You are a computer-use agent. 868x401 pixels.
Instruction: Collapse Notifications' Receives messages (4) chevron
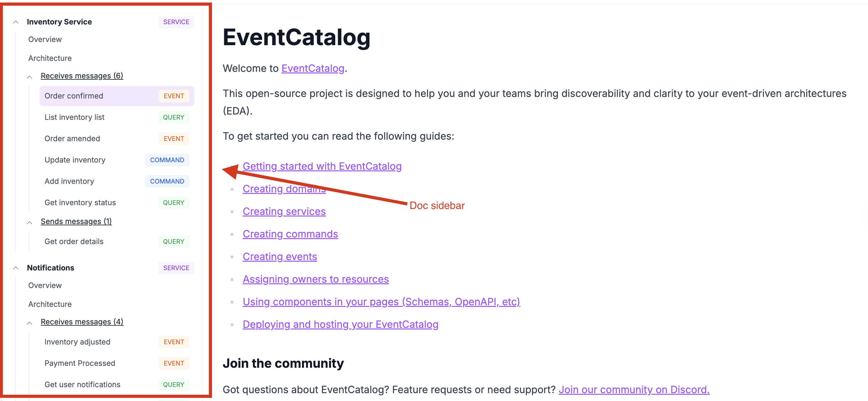coord(30,323)
